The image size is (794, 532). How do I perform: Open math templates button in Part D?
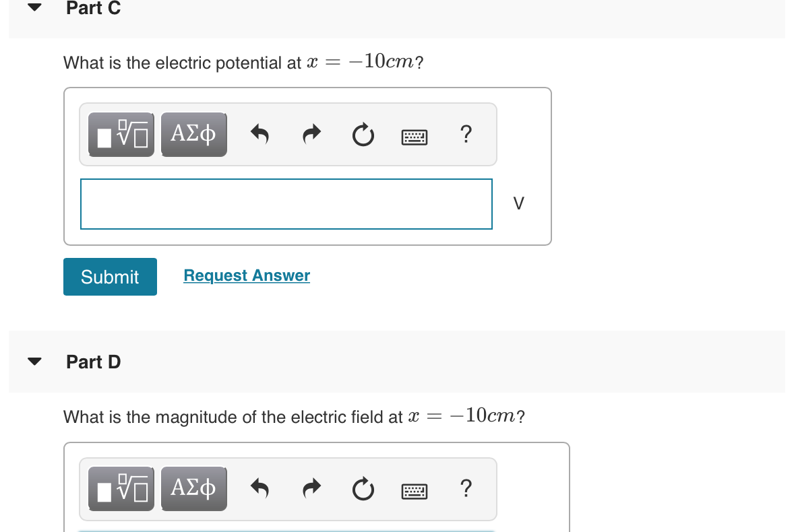pos(121,488)
